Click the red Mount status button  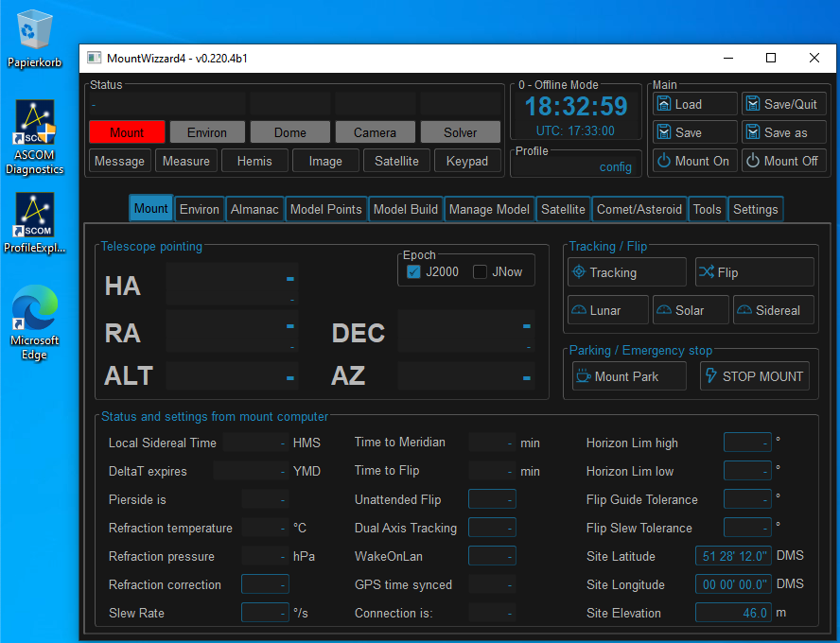127,132
